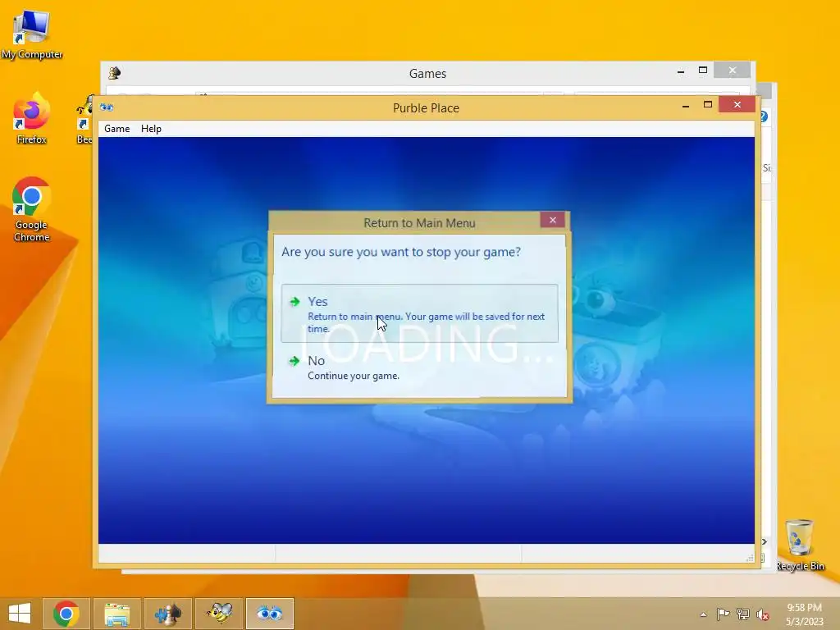Open Action Center flag tray icon
The width and height of the screenshot is (840, 630).
coord(723,614)
